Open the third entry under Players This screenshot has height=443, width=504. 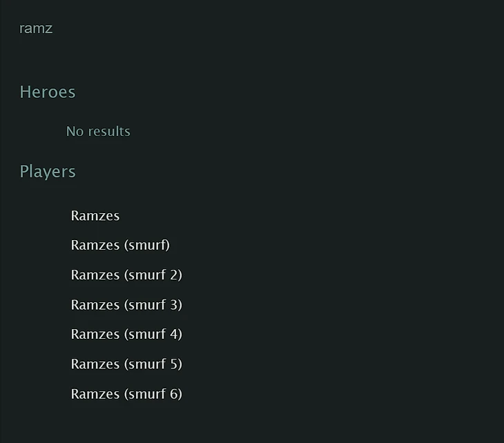[126, 275]
